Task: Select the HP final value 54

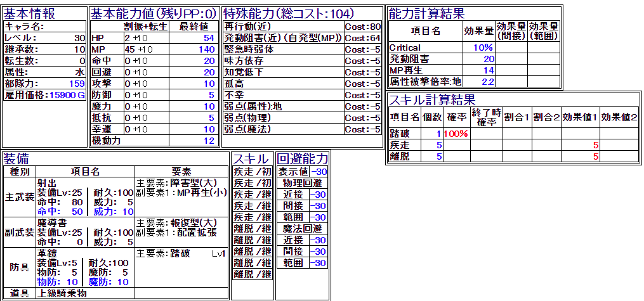Action: (209, 38)
